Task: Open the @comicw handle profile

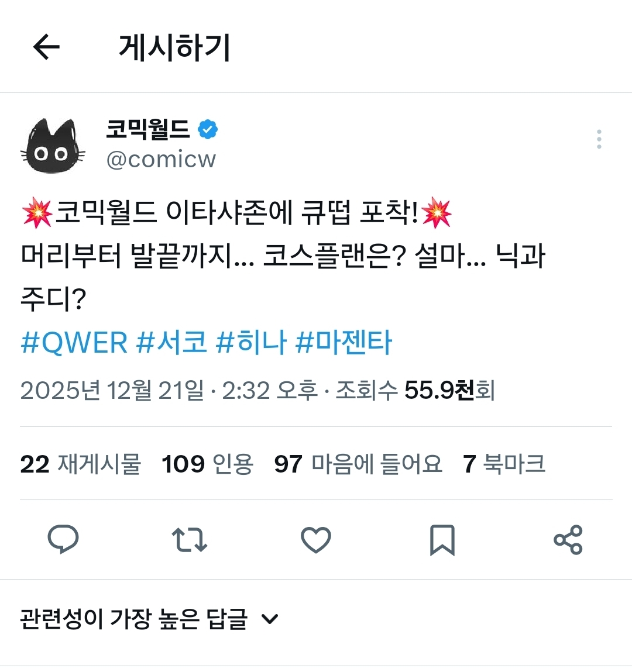Action: [x=161, y=160]
